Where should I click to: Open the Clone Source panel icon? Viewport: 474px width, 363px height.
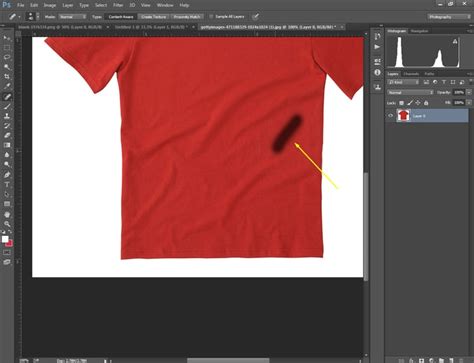[x=377, y=87]
